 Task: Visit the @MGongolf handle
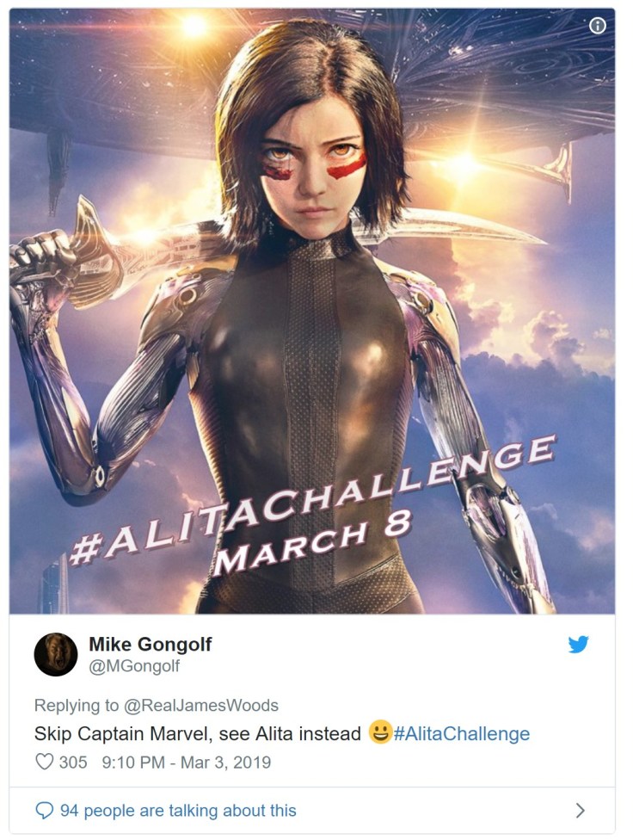(x=134, y=666)
